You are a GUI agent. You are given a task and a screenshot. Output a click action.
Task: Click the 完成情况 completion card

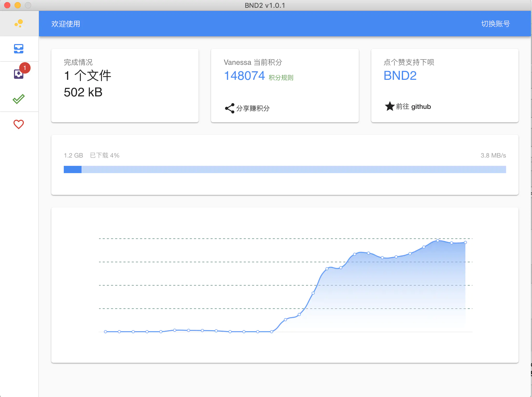coord(125,86)
